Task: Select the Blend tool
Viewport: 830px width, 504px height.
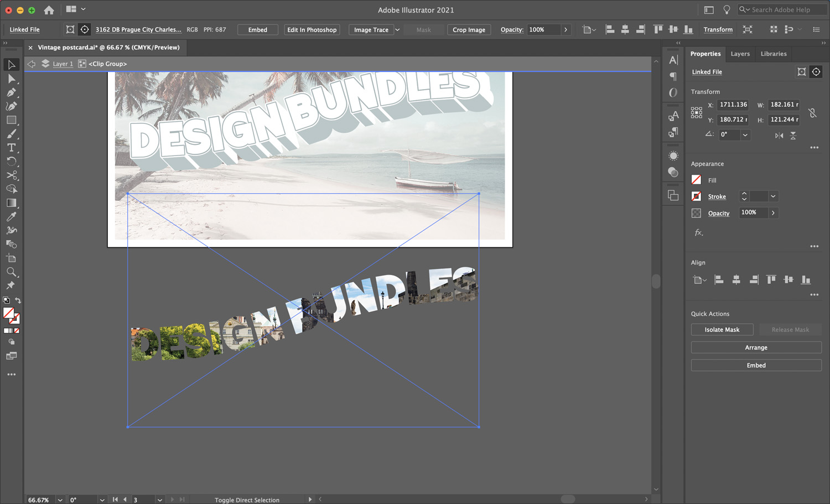Action: point(11,245)
